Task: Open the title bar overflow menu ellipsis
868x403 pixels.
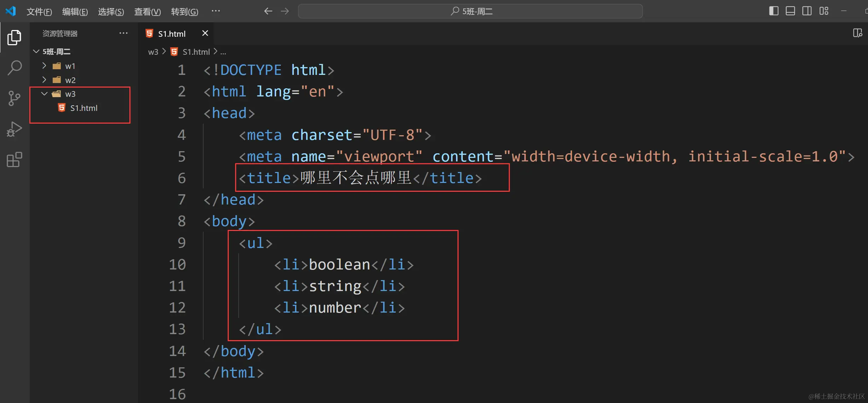Action: pos(216,11)
